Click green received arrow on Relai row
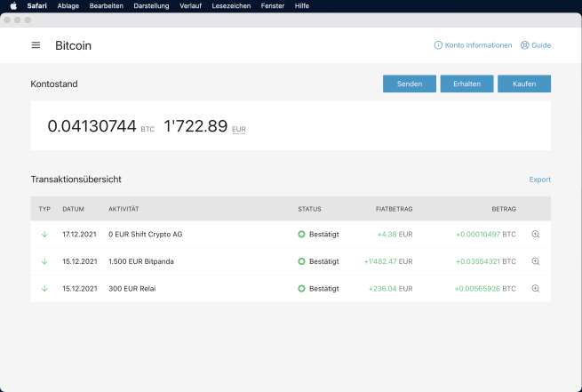582x392 pixels. 44,289
